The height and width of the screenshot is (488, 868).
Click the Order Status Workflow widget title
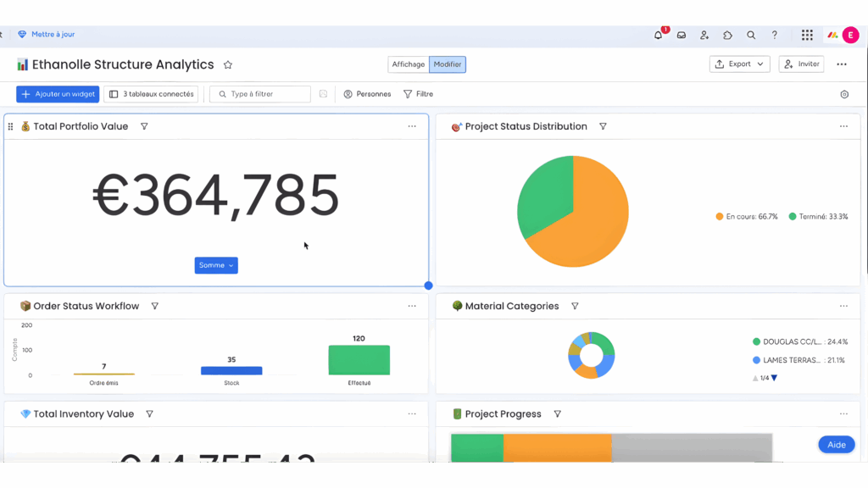(x=86, y=306)
